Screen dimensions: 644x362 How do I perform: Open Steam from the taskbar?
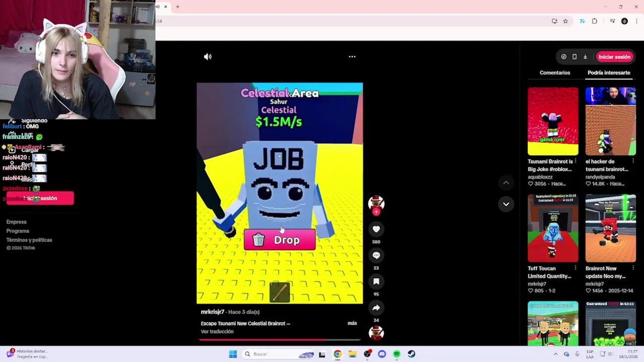[412, 354]
